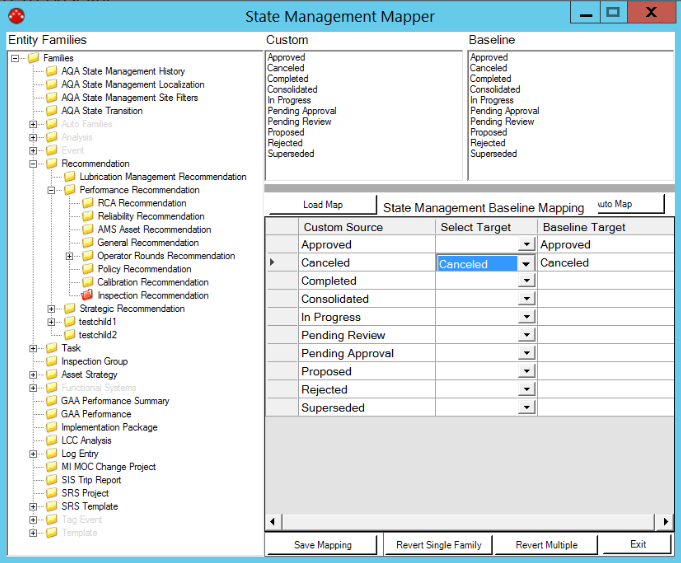Open Select Target dropdown for Approved row
The height and width of the screenshot is (563, 681).
[526, 244]
